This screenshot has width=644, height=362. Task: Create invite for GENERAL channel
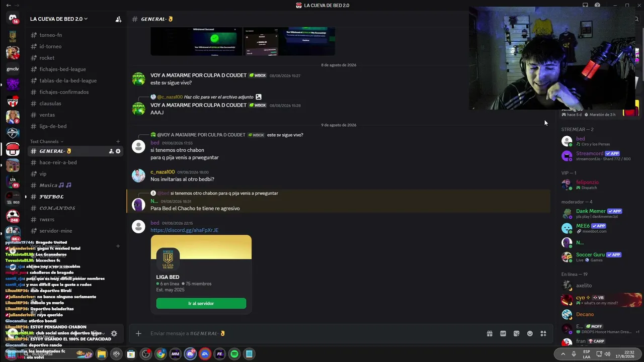[x=111, y=151]
